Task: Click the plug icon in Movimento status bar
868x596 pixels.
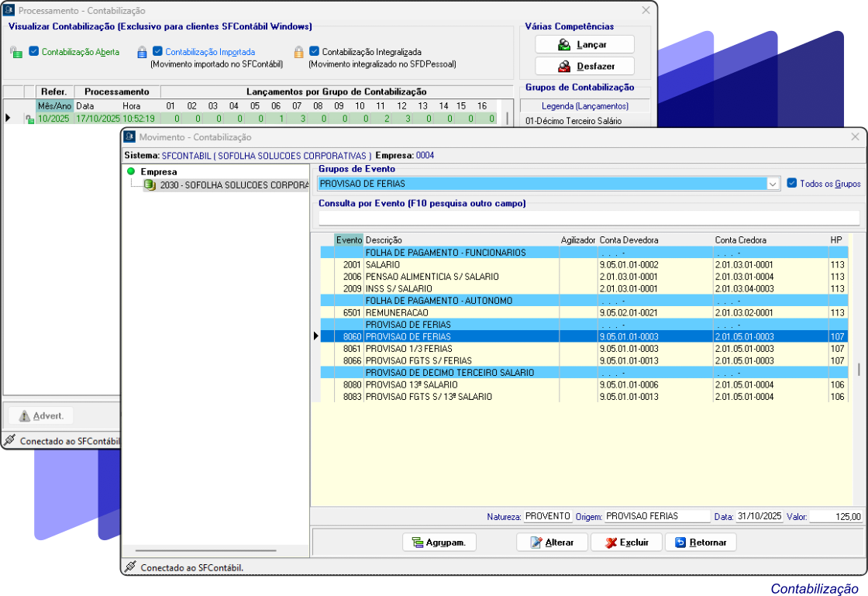Action: point(130,567)
